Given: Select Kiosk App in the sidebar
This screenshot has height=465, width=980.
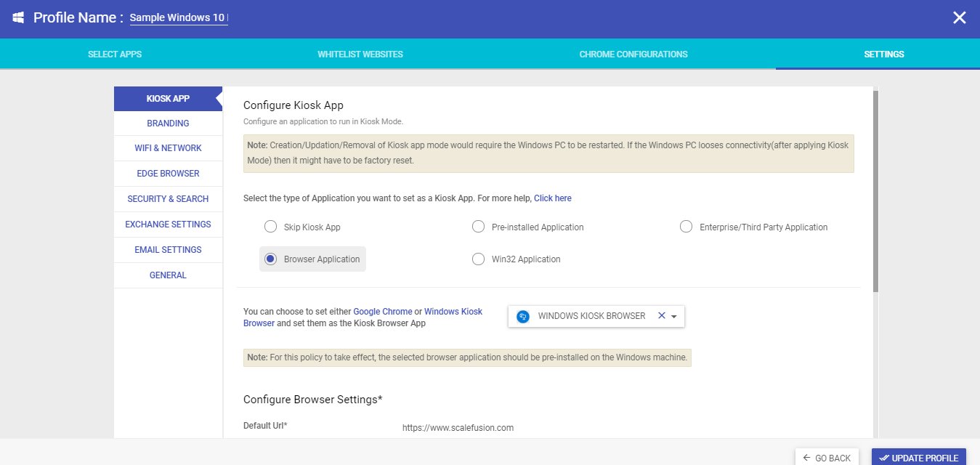Looking at the screenshot, I should pyautogui.click(x=168, y=99).
